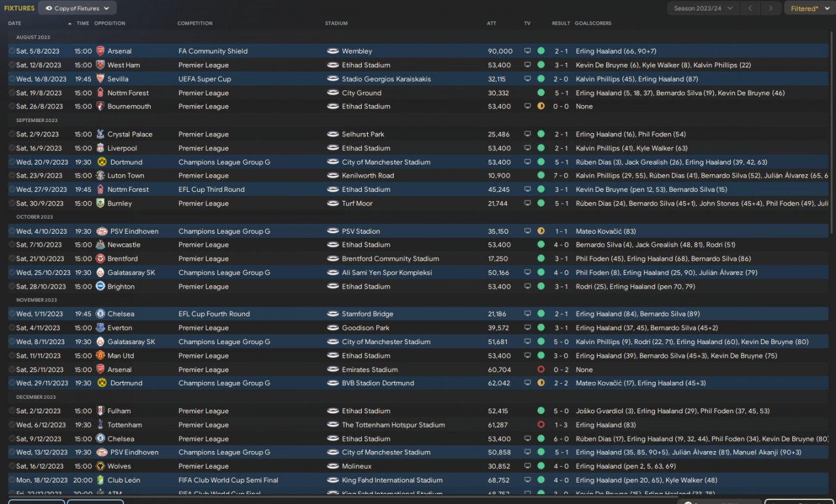Click the eye icon on the view selector
The image size is (836, 504).
(48, 8)
